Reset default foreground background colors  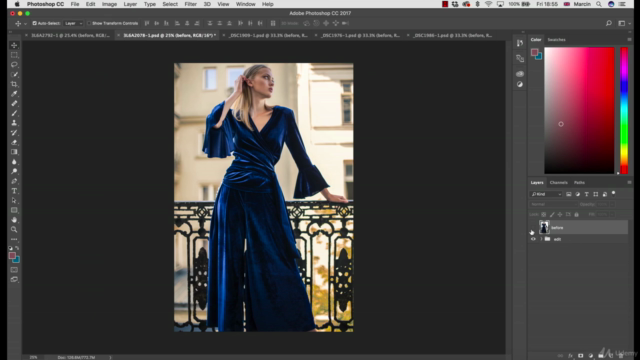(x=11, y=248)
